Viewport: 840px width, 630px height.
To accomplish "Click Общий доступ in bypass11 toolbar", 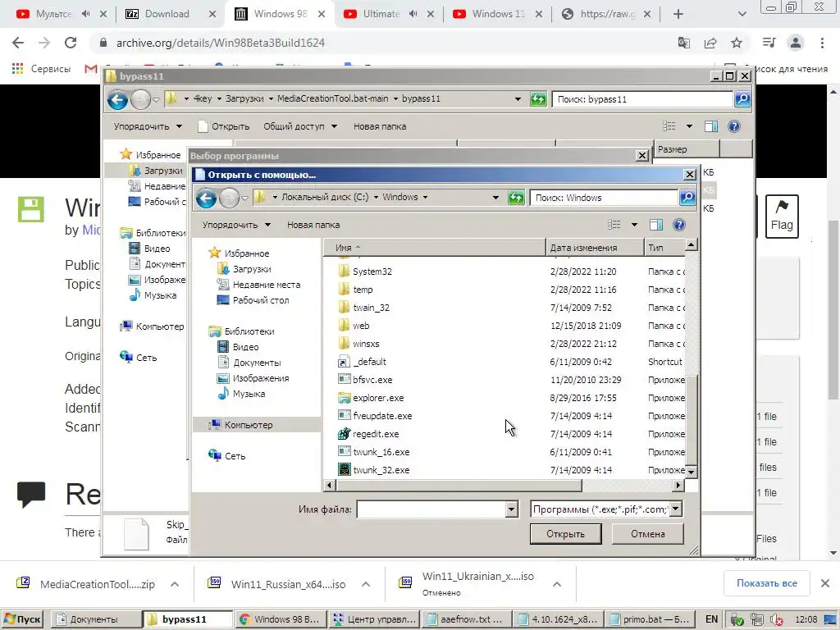I will click(x=300, y=126).
